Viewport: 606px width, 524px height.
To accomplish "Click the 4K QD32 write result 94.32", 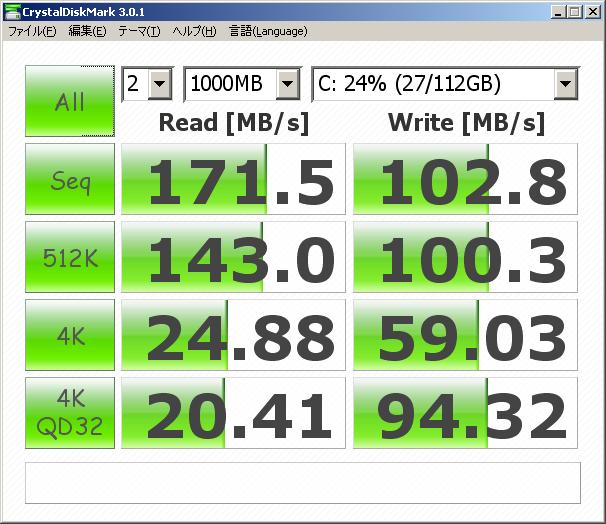I will coord(465,413).
